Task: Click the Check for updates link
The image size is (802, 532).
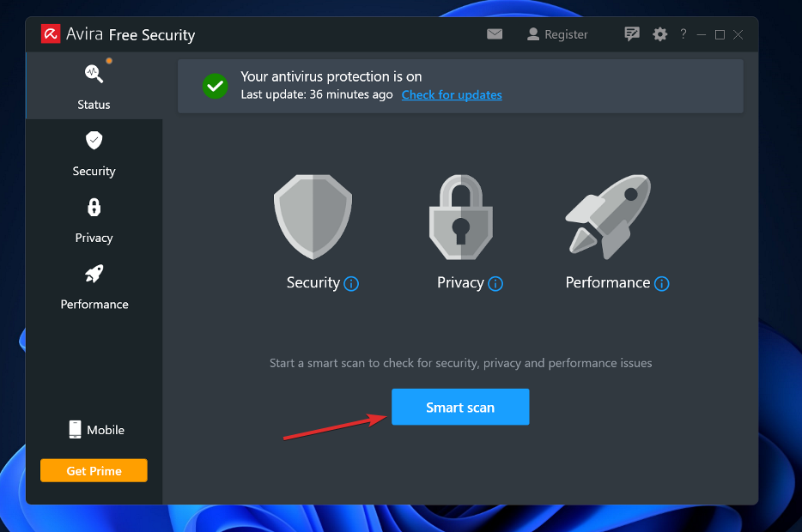Action: [x=452, y=95]
